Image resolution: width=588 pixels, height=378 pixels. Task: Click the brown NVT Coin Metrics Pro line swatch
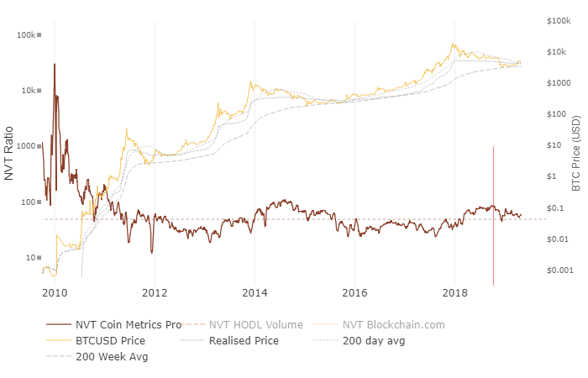click(58, 324)
